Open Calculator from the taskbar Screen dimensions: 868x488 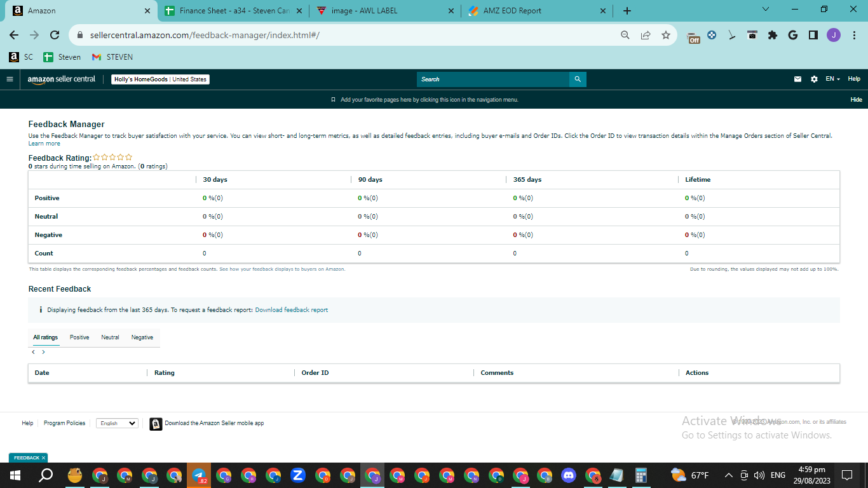coord(641,475)
